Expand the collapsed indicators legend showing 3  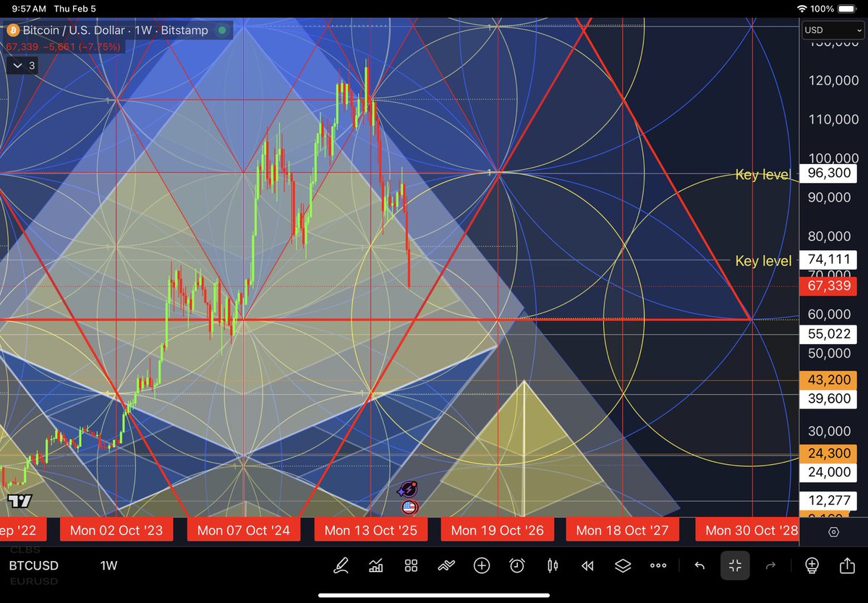tap(22, 66)
